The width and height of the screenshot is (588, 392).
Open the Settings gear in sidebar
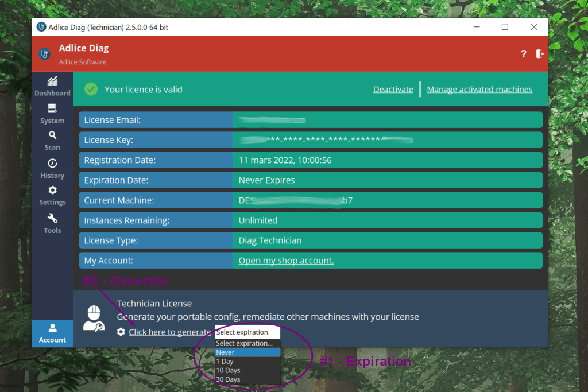point(52,191)
